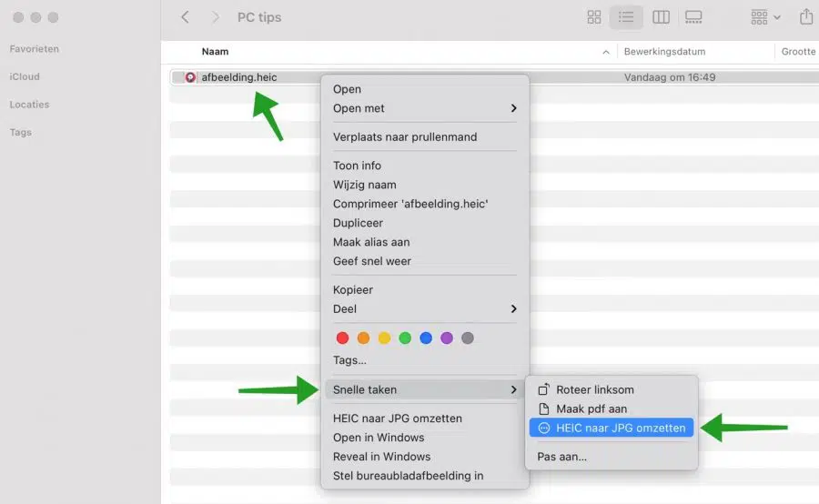The image size is (819, 504).
Task: Switch Finder to icon view
Action: point(594,17)
